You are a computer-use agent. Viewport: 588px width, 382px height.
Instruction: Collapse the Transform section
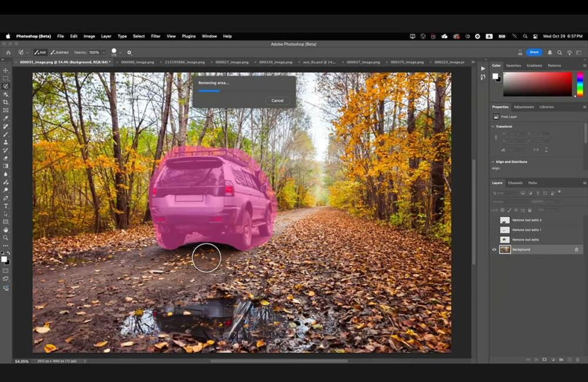(493, 126)
